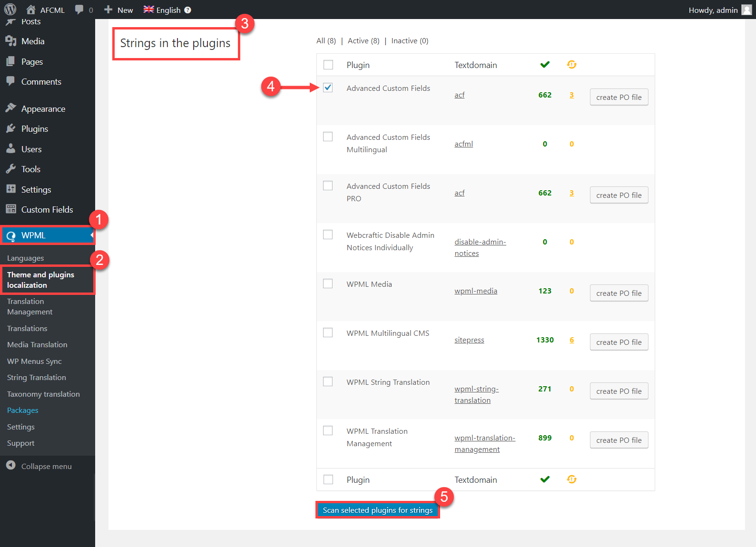
Task: Create PO file for Advanced Custom Fields
Action: [x=619, y=97]
